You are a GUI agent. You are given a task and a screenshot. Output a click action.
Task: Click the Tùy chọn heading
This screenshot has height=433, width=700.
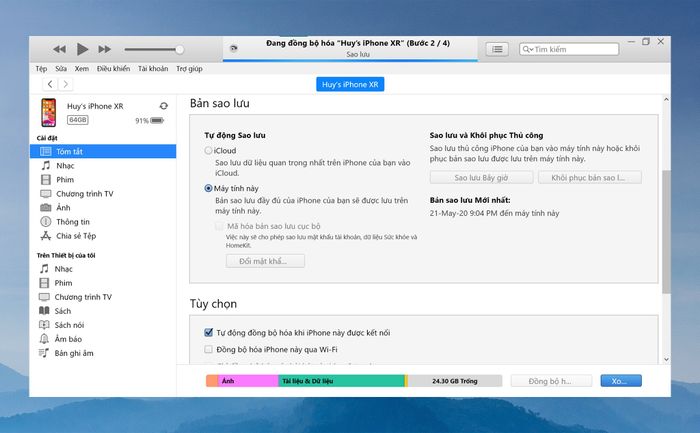(213, 304)
